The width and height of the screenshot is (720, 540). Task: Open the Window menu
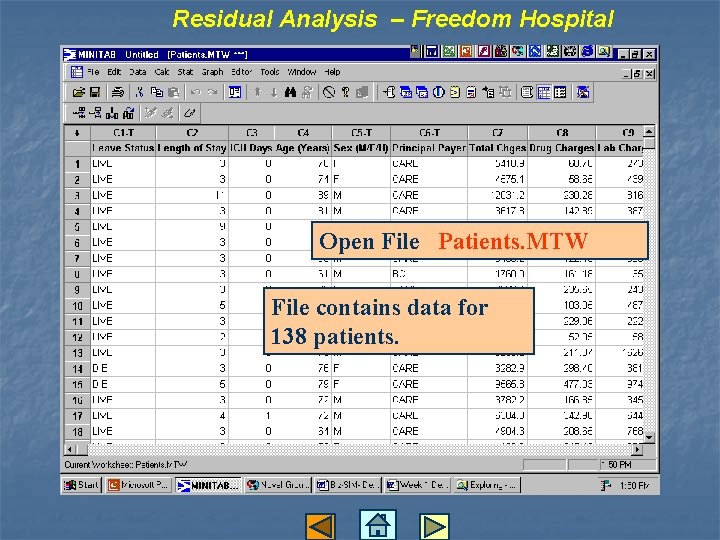pos(302,72)
